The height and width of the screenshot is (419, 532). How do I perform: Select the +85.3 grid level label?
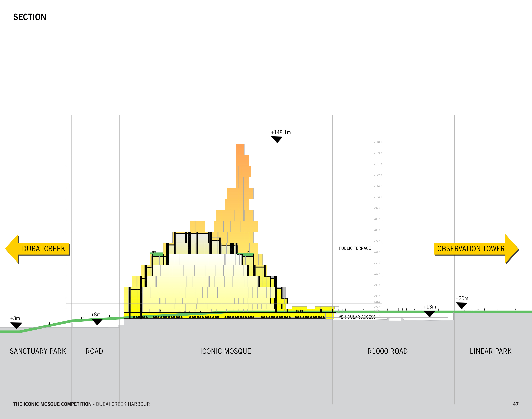tap(377, 219)
